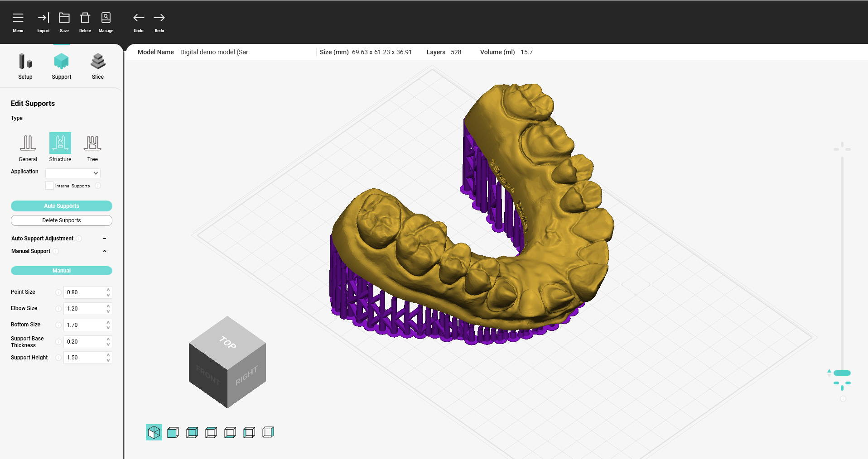Increase Bottom Size with up arrow
868x459 pixels.
click(x=108, y=322)
